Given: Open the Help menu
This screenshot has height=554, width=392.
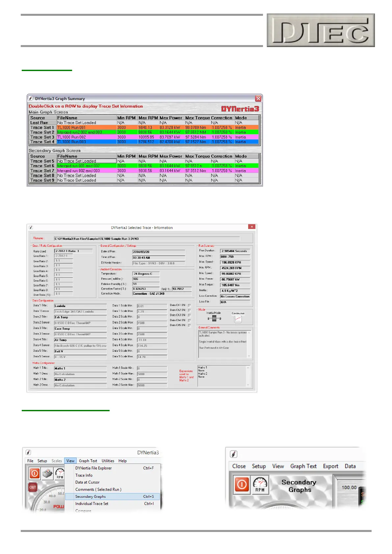Looking at the screenshot, I should (x=122, y=461).
